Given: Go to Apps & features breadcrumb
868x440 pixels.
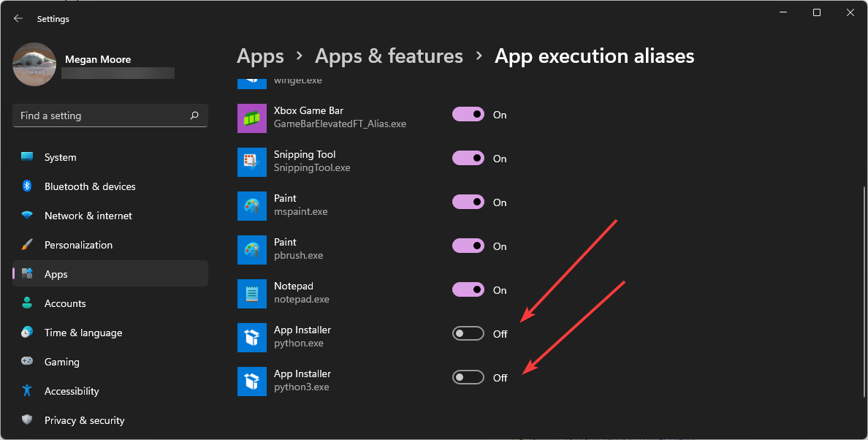Looking at the screenshot, I should click(x=389, y=56).
